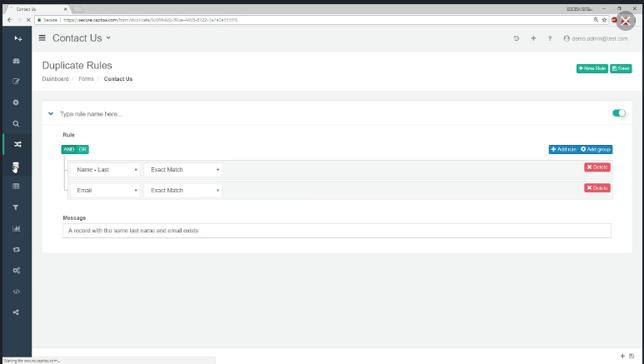Disable the rule with the green toggle
Viewport: 644px width, 364px height.
(619, 113)
